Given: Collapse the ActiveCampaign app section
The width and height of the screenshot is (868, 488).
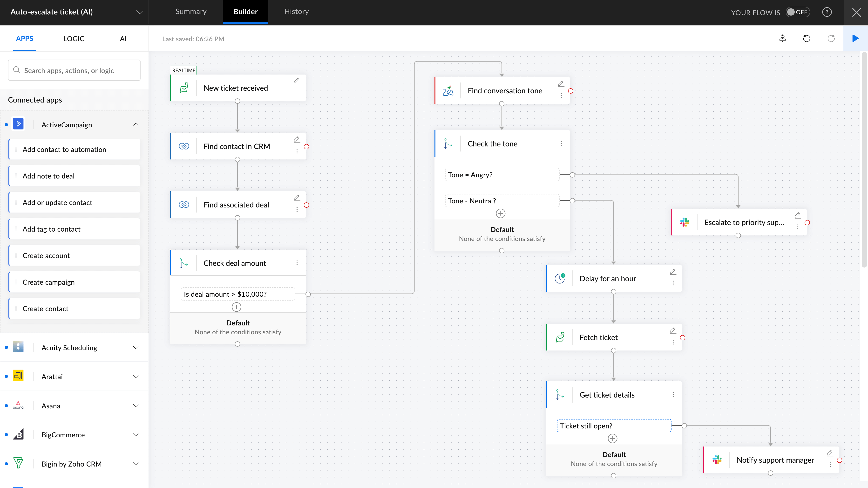Looking at the screenshot, I should pos(136,125).
